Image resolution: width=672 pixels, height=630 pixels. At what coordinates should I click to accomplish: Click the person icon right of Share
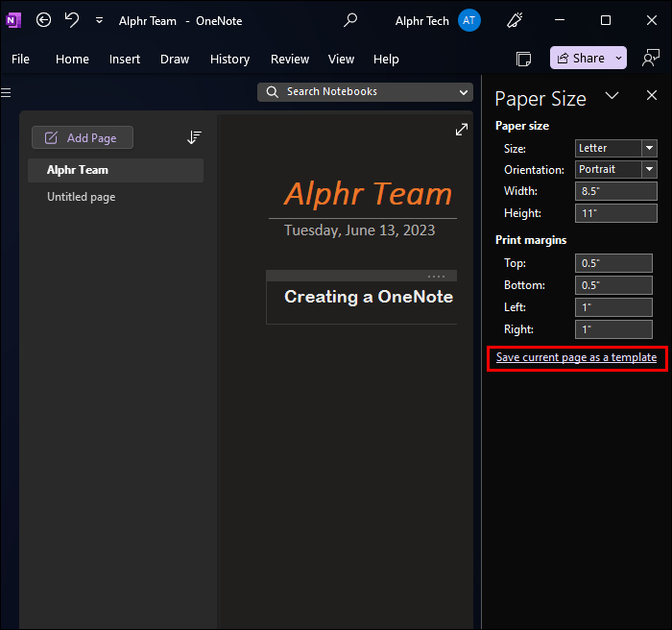pos(651,59)
